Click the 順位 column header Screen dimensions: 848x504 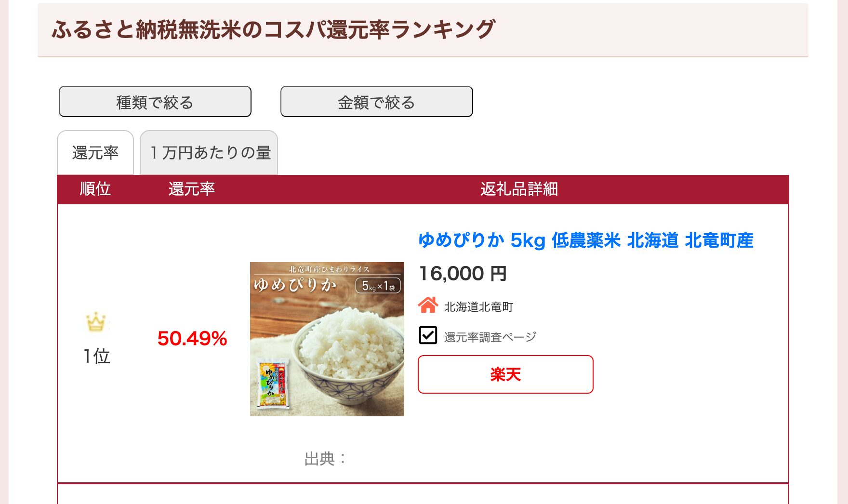click(x=95, y=190)
